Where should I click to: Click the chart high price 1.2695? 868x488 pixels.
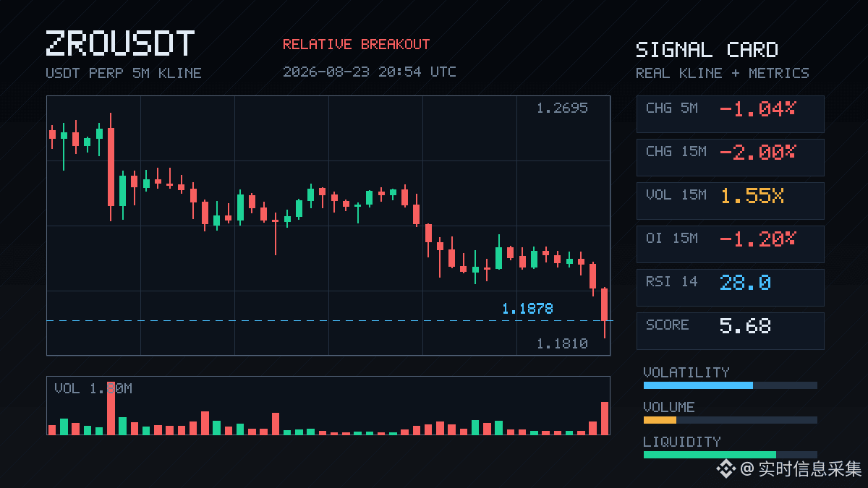(x=562, y=108)
